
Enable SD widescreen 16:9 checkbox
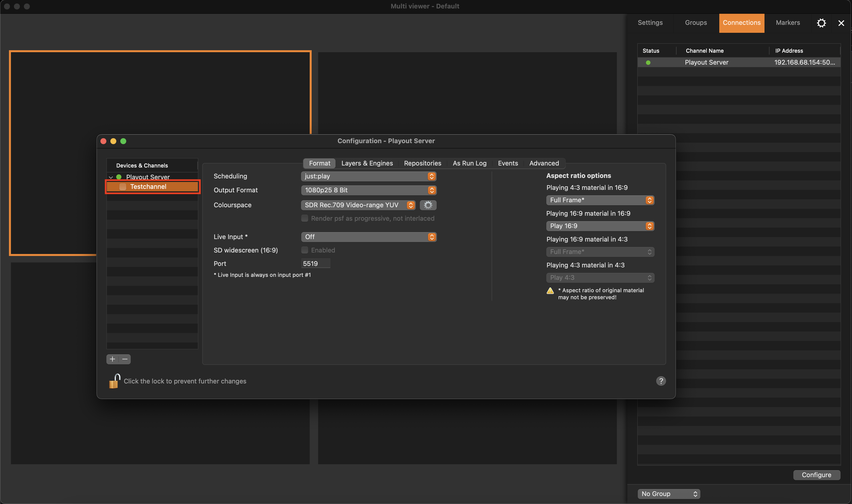305,250
